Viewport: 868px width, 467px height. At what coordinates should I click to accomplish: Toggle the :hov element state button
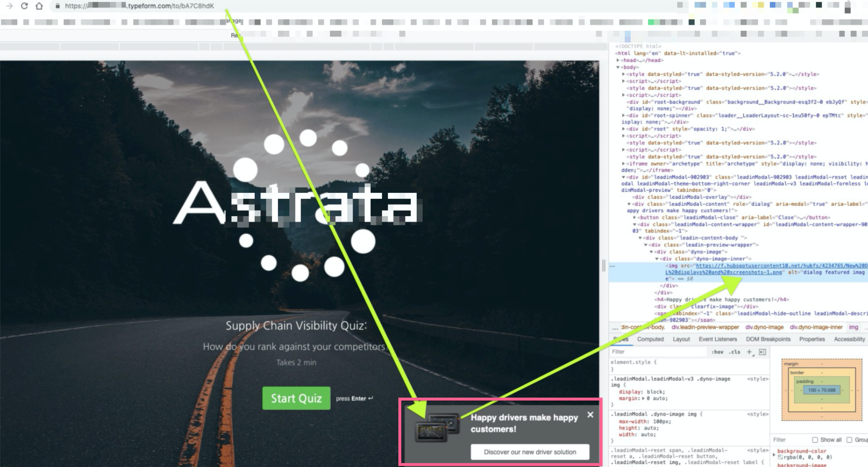tap(717, 352)
